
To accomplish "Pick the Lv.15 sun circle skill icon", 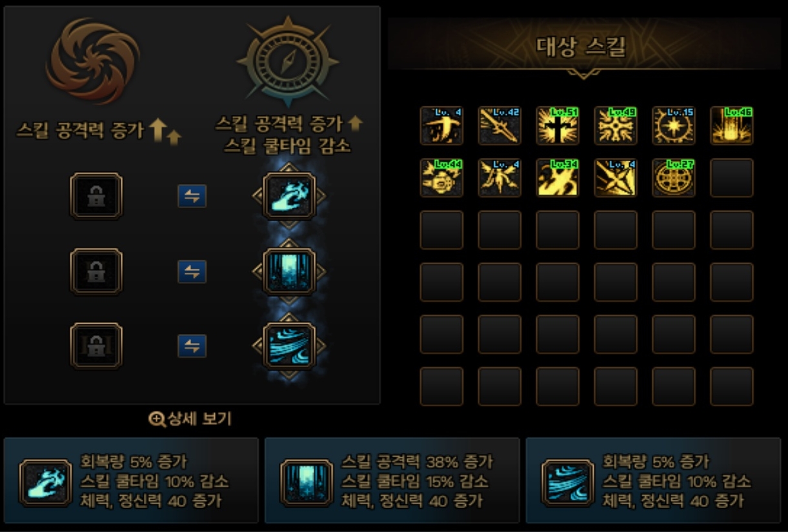I will point(674,126).
